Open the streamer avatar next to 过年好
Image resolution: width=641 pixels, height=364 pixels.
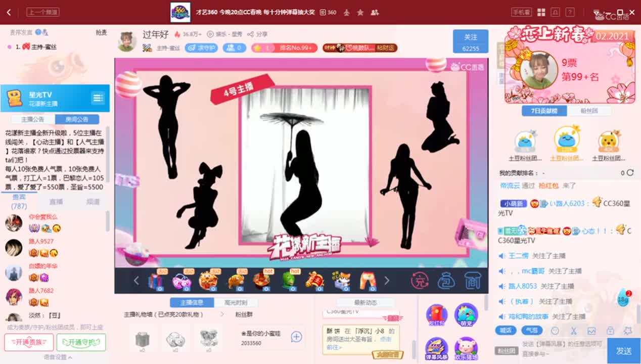tap(127, 41)
